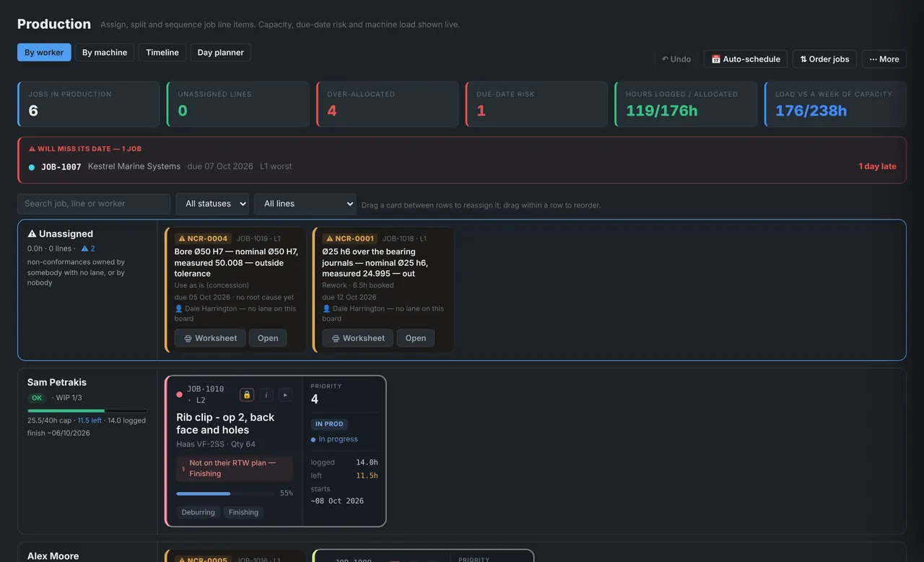The width and height of the screenshot is (924, 562).
Task: Expand the All statuses dropdown
Action: point(212,204)
